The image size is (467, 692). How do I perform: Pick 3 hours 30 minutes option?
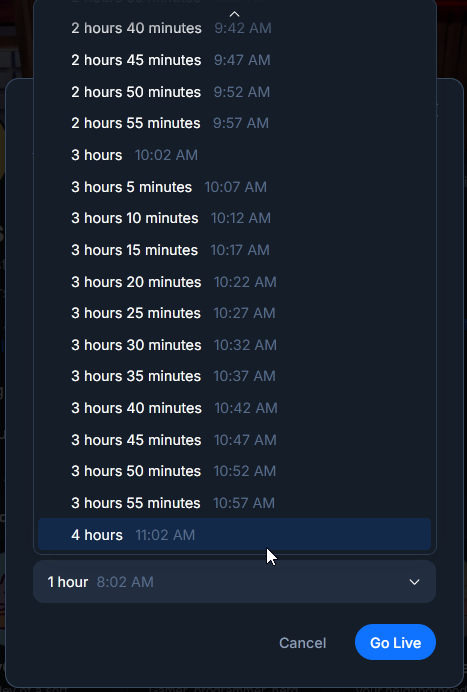(x=234, y=345)
